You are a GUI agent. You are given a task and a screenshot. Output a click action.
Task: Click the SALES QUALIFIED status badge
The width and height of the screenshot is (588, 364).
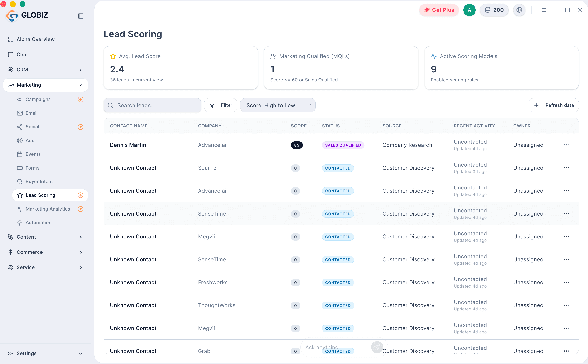click(343, 145)
